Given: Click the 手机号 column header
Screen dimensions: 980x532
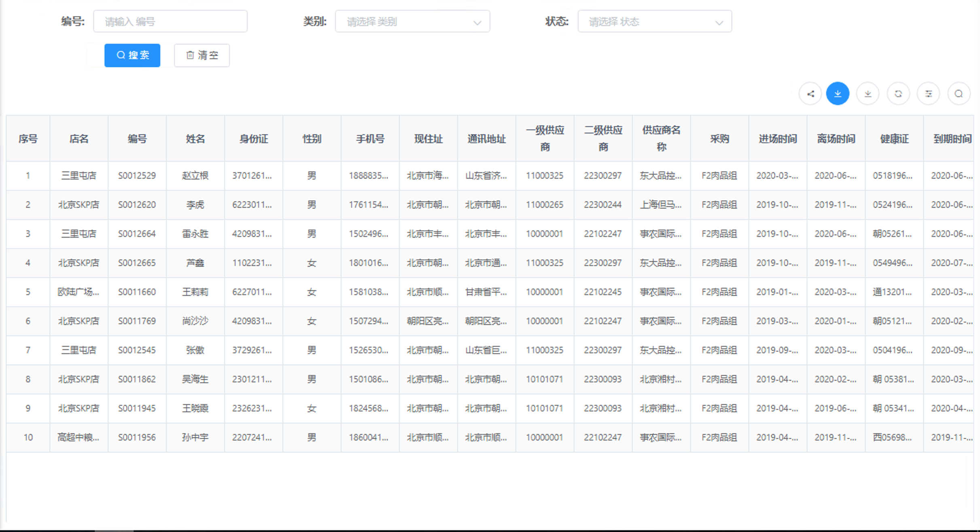Looking at the screenshot, I should [x=369, y=138].
